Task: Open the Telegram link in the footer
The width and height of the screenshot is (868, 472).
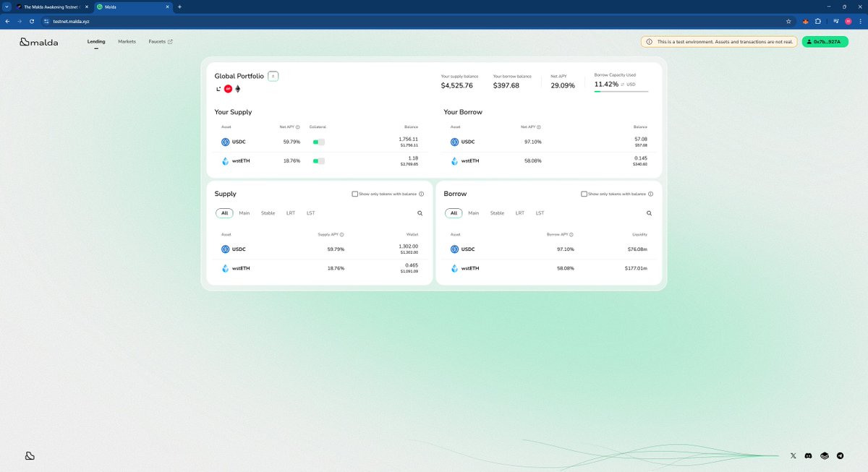Action: pos(840,456)
